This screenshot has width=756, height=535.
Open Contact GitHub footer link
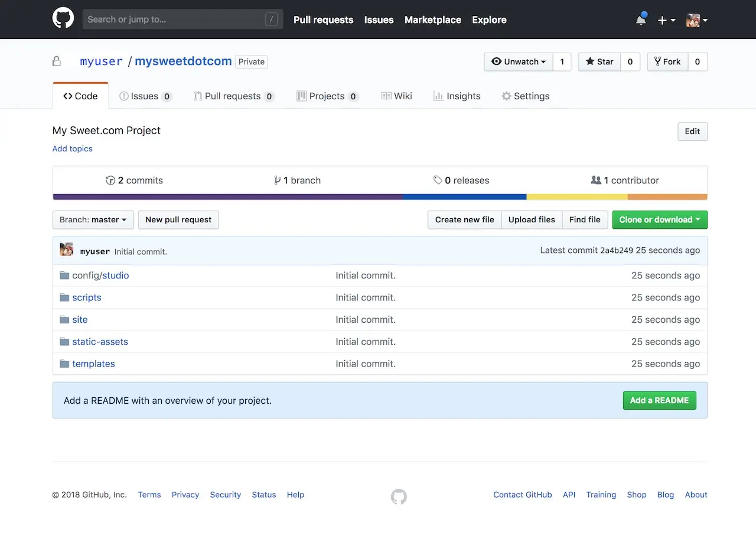point(523,495)
